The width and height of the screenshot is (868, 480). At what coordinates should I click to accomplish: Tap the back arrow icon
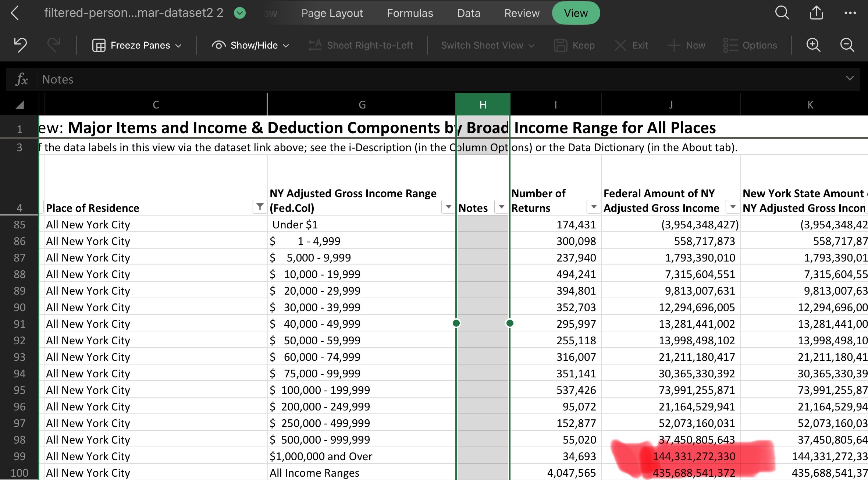(x=15, y=13)
